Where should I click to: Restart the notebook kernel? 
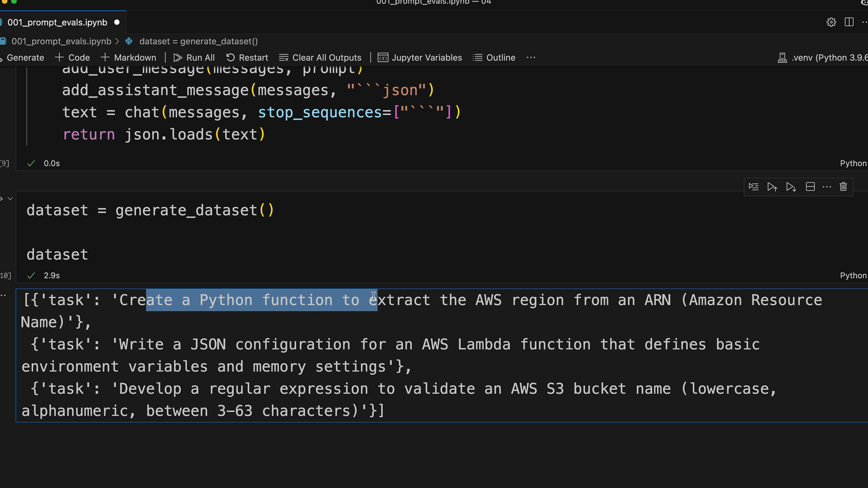247,57
